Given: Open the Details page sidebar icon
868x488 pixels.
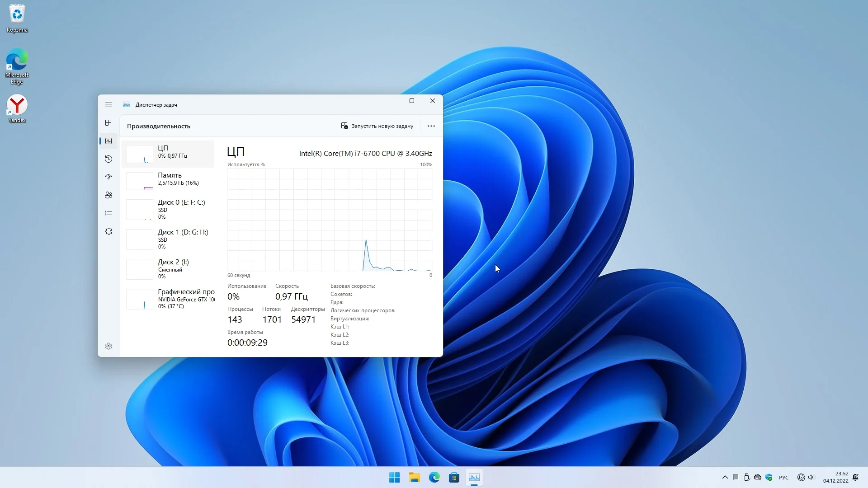Looking at the screenshot, I should 108,213.
